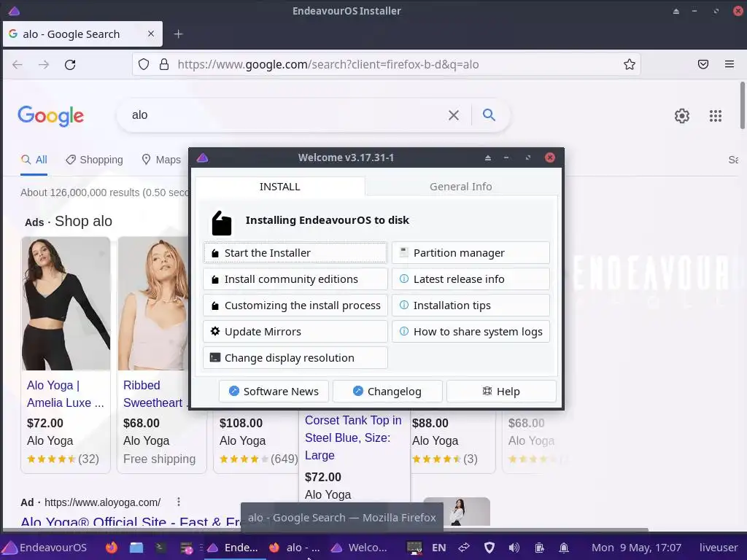Open Software News
The height and width of the screenshot is (560, 747).
pyautogui.click(x=274, y=392)
